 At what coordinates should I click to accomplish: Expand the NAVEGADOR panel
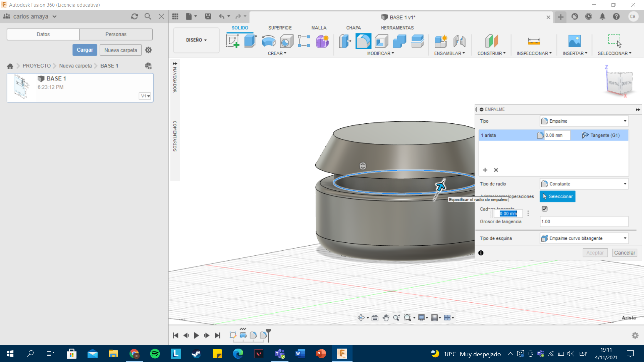pyautogui.click(x=175, y=63)
